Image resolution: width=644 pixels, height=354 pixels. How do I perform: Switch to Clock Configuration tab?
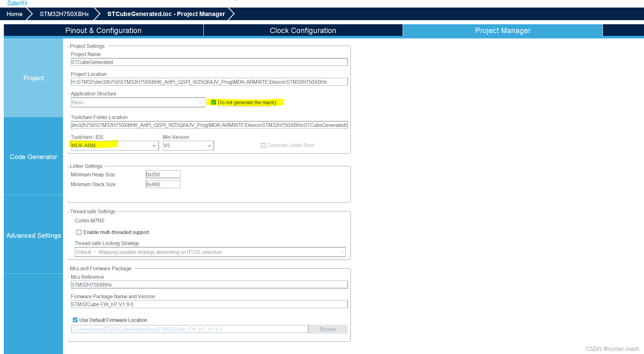303,31
